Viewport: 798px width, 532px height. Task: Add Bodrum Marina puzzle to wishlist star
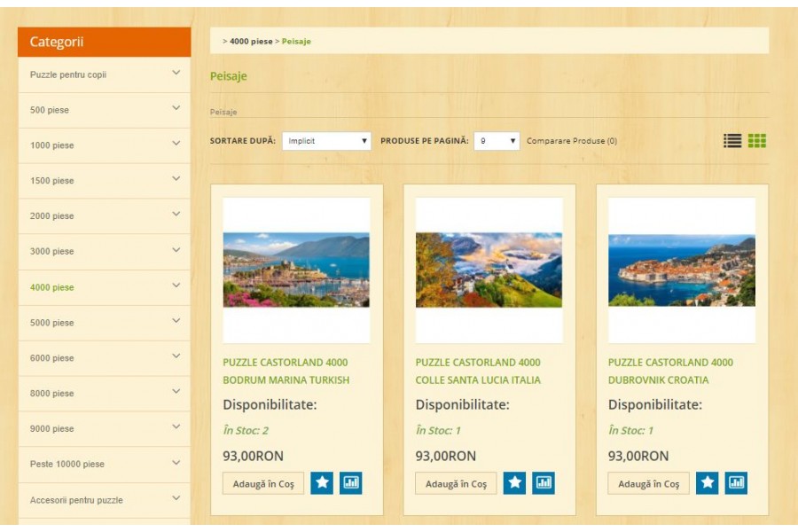tap(322, 482)
